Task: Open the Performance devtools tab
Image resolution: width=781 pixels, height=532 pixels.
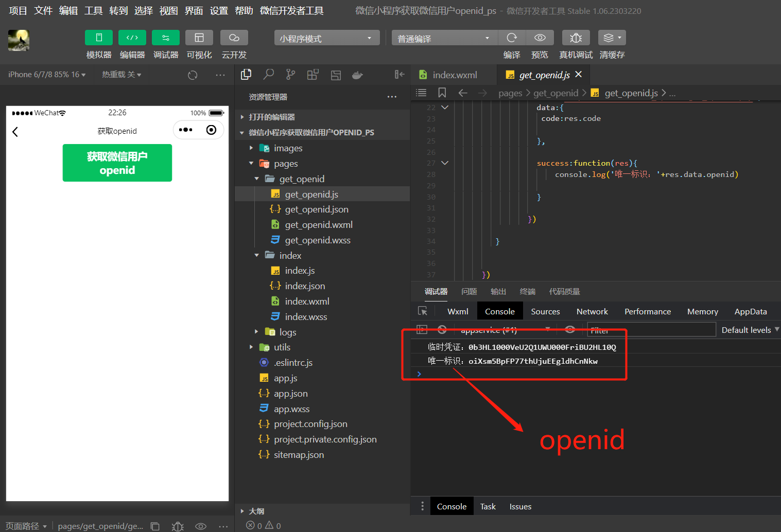Action: coord(648,312)
